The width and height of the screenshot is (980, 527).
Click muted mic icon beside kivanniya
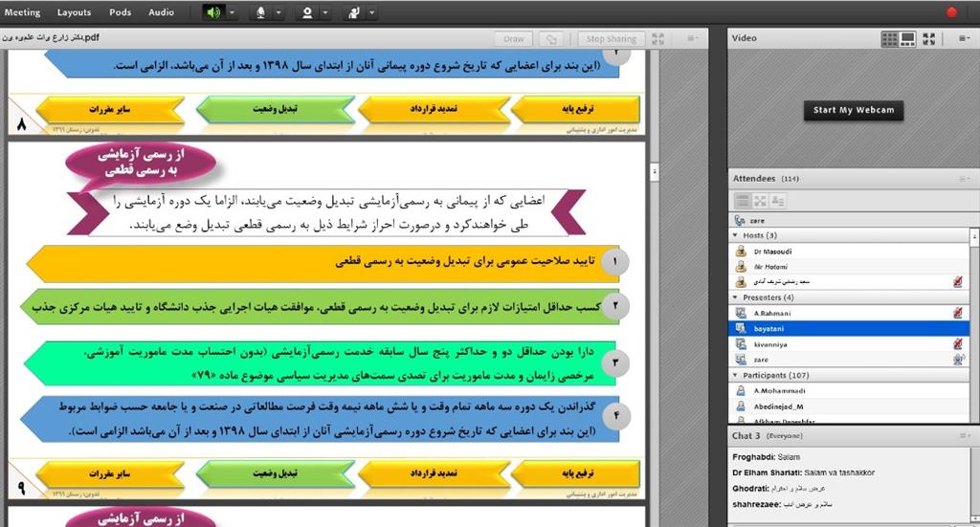[x=958, y=344]
